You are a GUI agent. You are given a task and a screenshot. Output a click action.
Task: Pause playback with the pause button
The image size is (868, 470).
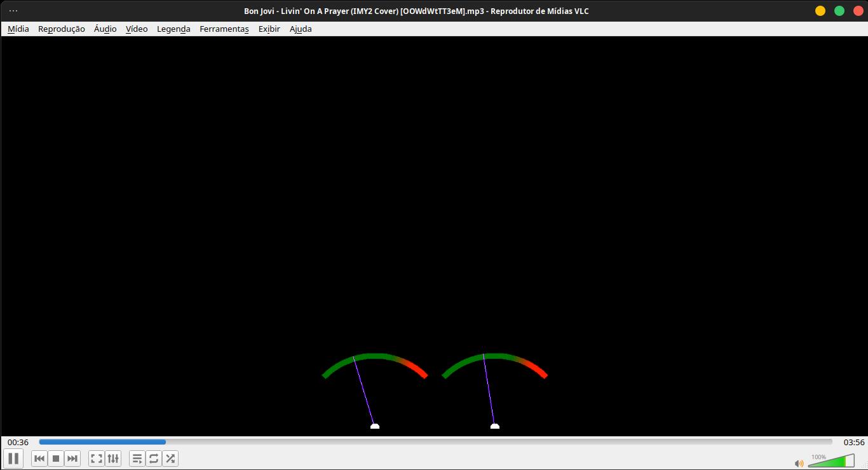click(x=13, y=458)
